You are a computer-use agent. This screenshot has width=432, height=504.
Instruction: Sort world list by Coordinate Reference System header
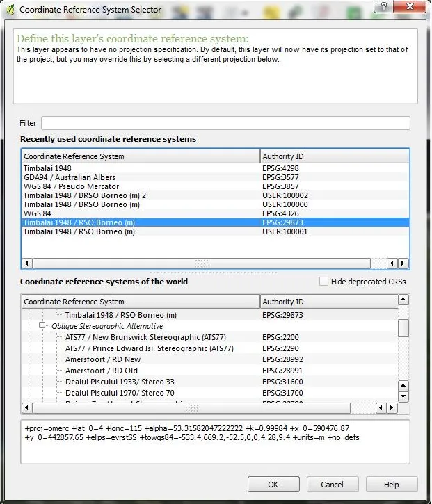point(141,302)
